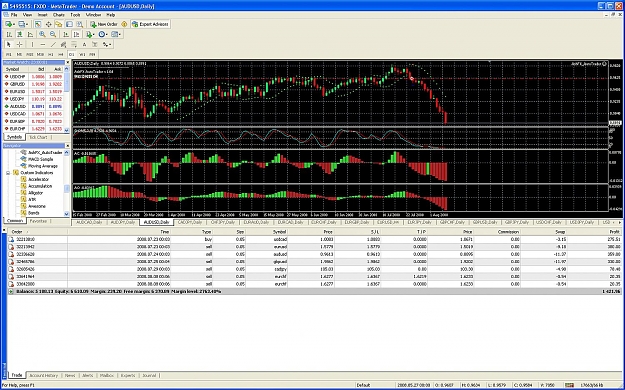Click the Zoom Out magnifier icon
The height and width of the screenshot is (390, 625).
point(53,35)
